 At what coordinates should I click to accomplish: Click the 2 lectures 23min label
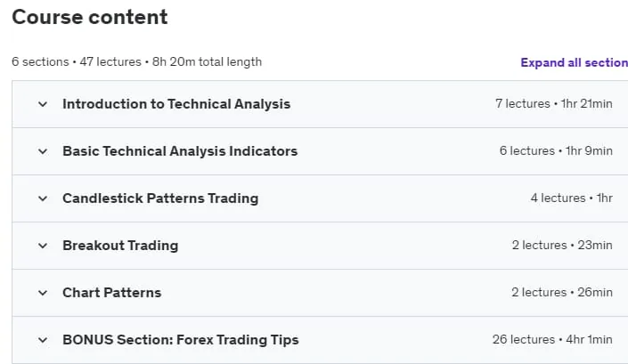click(562, 246)
